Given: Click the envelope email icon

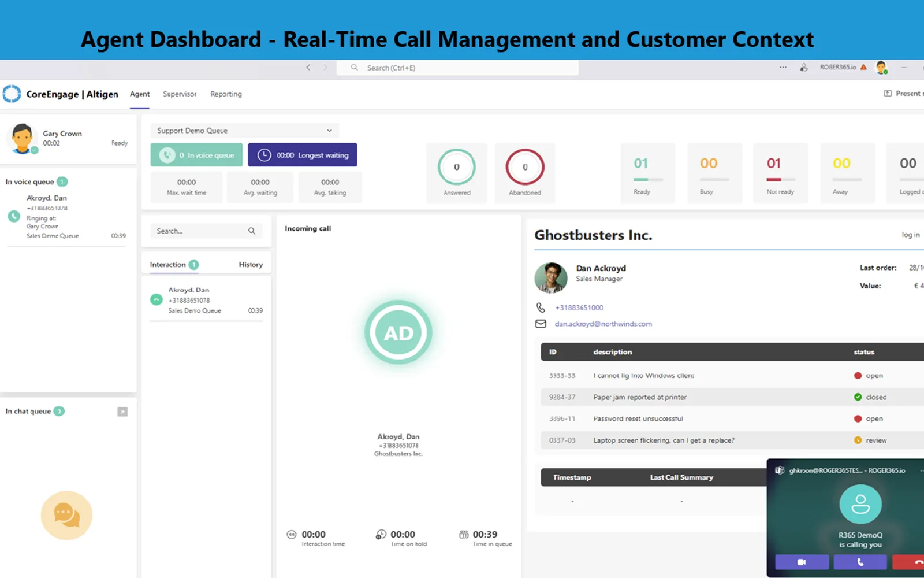Looking at the screenshot, I should 541,324.
